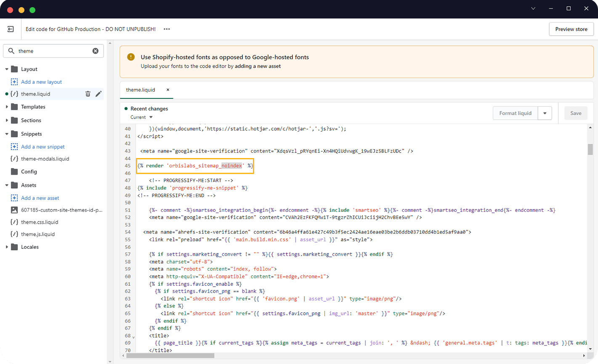Click the title bar chevron-down icon
The height and width of the screenshot is (364, 598).
pyautogui.click(x=533, y=8)
